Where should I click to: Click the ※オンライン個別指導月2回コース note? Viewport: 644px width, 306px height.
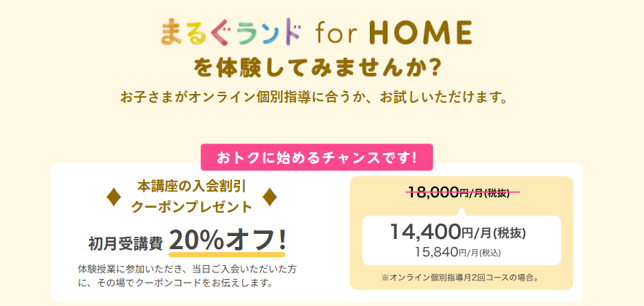[460, 278]
